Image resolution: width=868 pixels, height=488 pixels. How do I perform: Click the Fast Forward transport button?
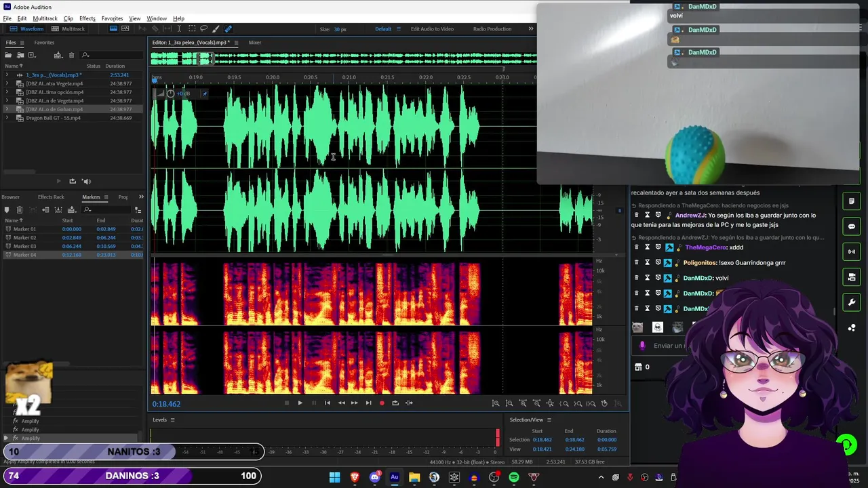[x=354, y=403]
